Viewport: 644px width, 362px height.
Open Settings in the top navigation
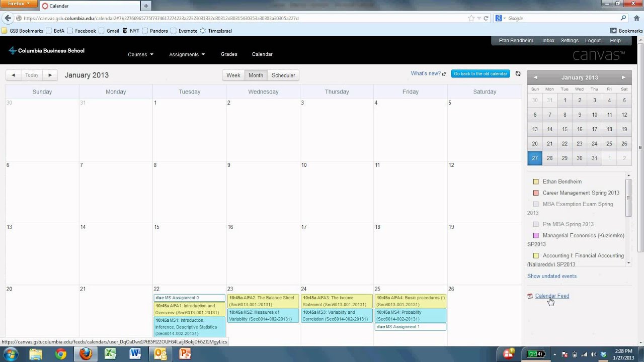570,41
